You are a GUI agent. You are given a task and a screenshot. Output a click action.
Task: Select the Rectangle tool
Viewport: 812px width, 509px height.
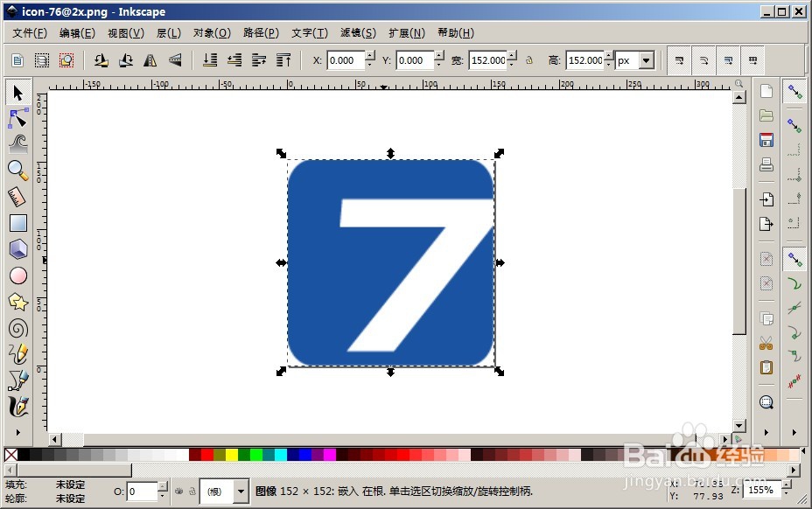(18, 223)
